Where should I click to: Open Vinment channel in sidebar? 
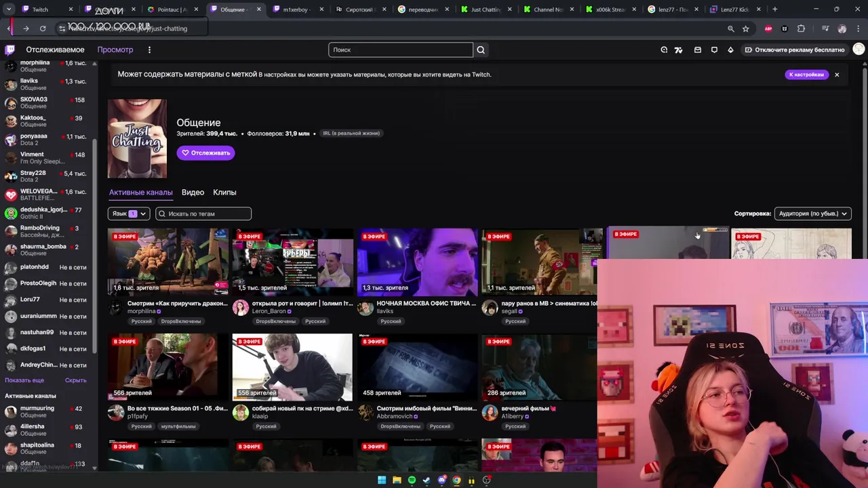(x=47, y=157)
